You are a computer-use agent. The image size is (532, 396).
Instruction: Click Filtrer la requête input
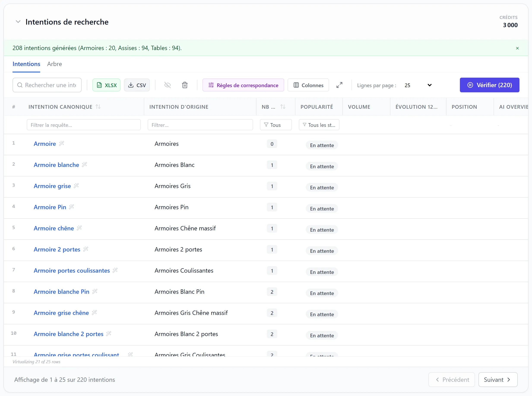tap(84, 125)
